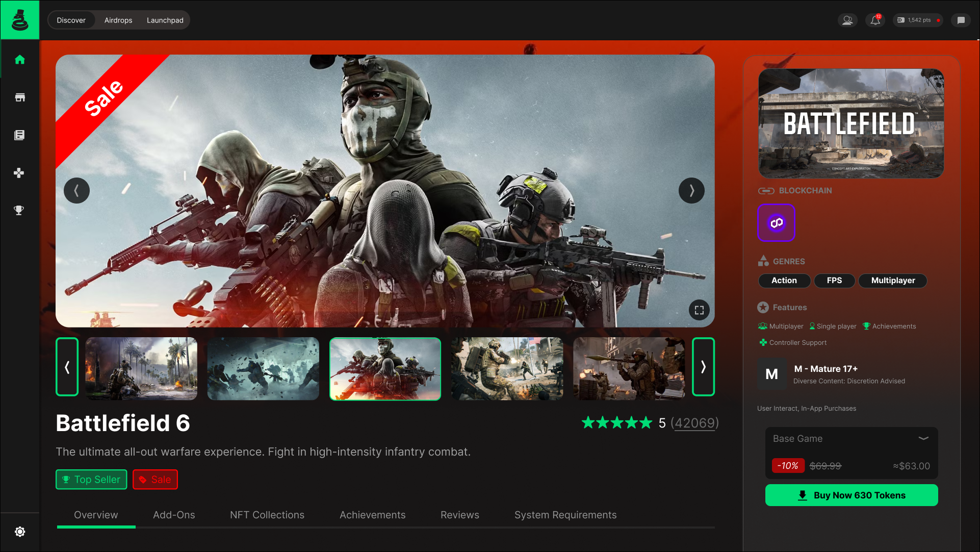Open the trophy icon in sidebar
The width and height of the screenshot is (980, 552).
[19, 210]
